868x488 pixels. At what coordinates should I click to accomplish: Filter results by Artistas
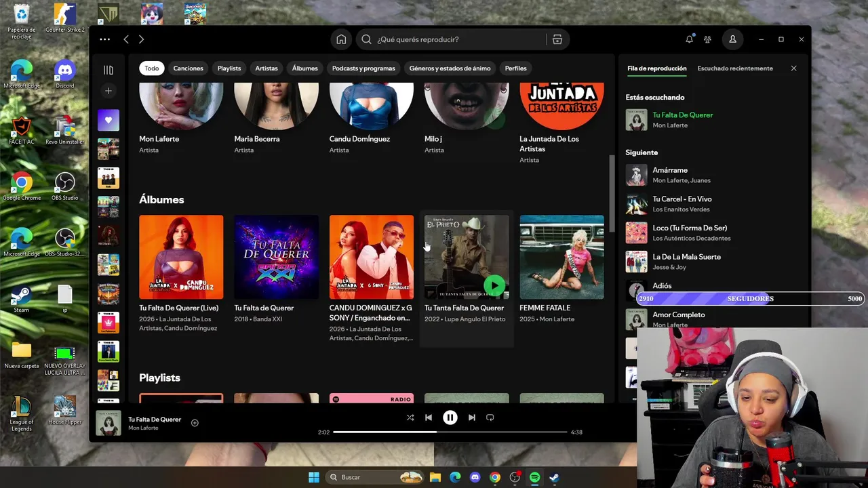click(267, 68)
